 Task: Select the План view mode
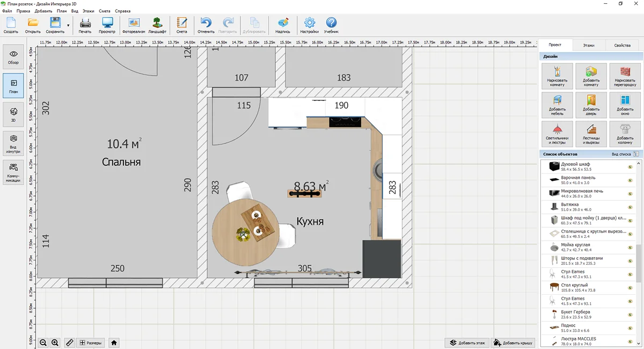point(13,86)
